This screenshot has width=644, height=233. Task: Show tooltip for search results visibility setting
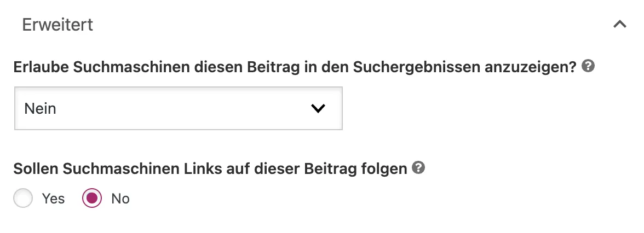(588, 66)
